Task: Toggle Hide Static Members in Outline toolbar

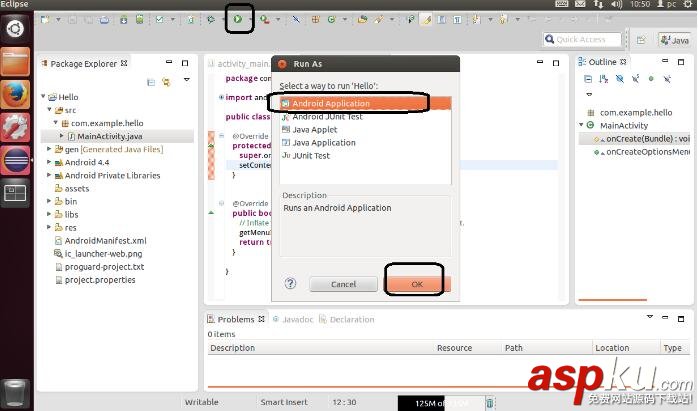Action: click(635, 79)
